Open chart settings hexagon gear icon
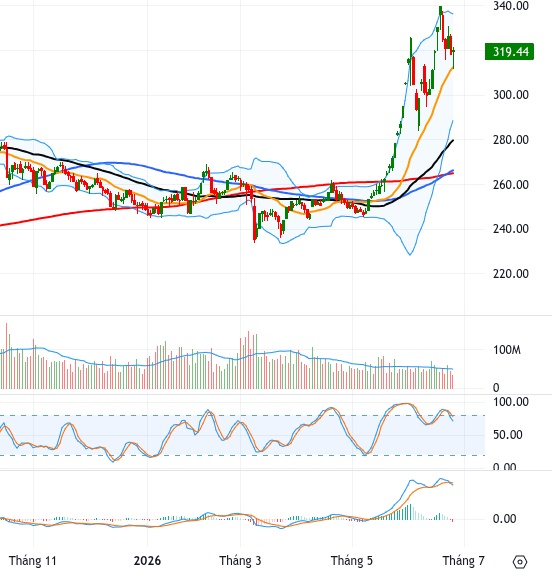This screenshot has height=571, width=552. [520, 561]
